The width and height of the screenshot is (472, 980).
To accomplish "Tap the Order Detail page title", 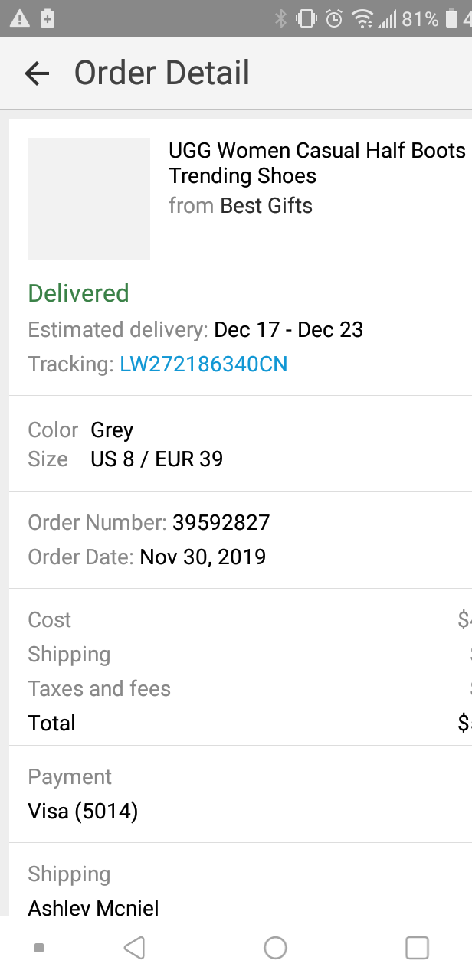I will click(x=162, y=73).
